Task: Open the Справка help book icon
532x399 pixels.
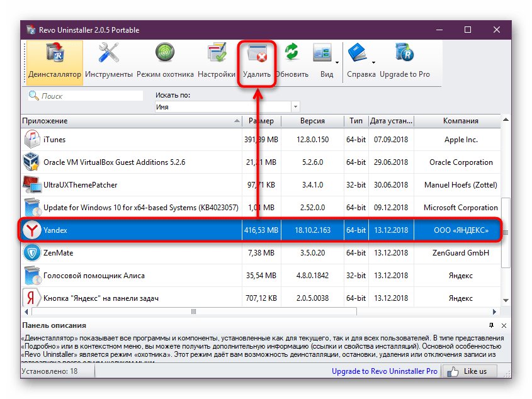Action: pyautogui.click(x=358, y=55)
